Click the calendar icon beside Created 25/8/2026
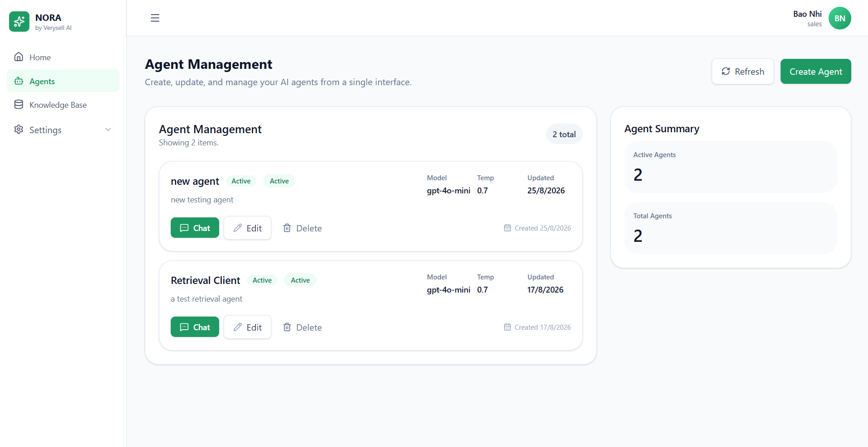868x447 pixels. pyautogui.click(x=507, y=228)
